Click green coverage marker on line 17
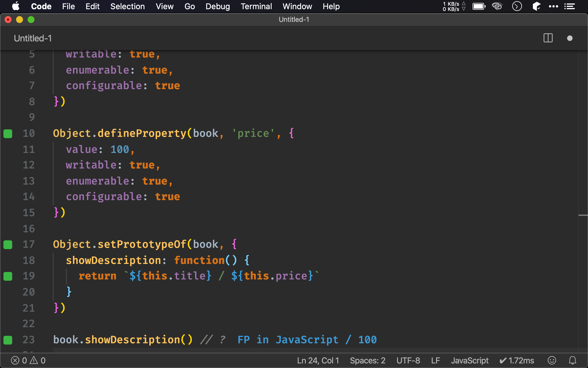Image resolution: width=588 pixels, height=368 pixels. point(8,245)
